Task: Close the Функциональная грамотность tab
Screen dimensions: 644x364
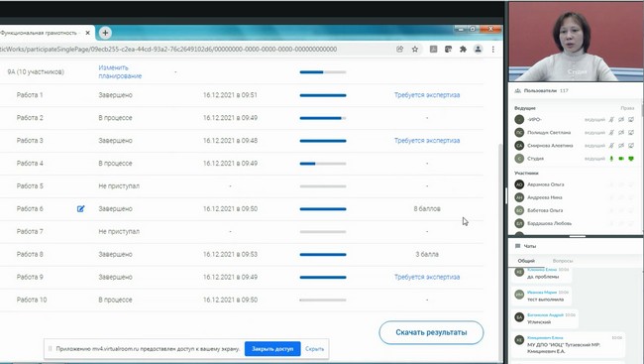Action: coord(87,33)
